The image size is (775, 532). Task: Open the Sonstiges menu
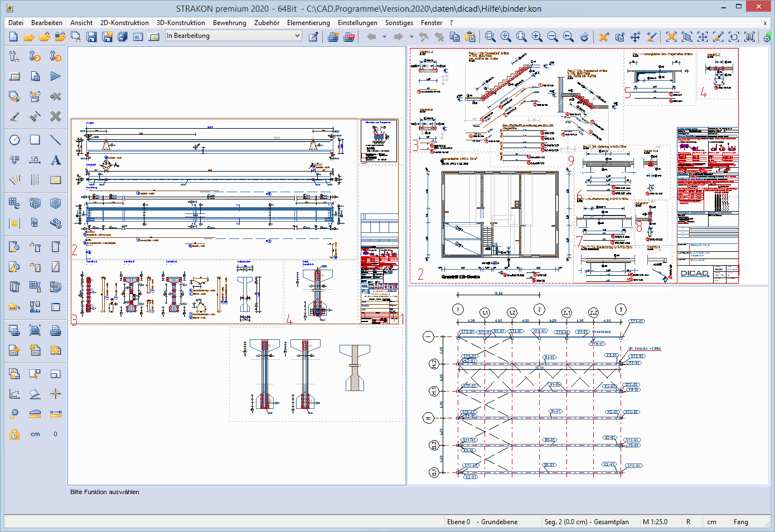399,23
